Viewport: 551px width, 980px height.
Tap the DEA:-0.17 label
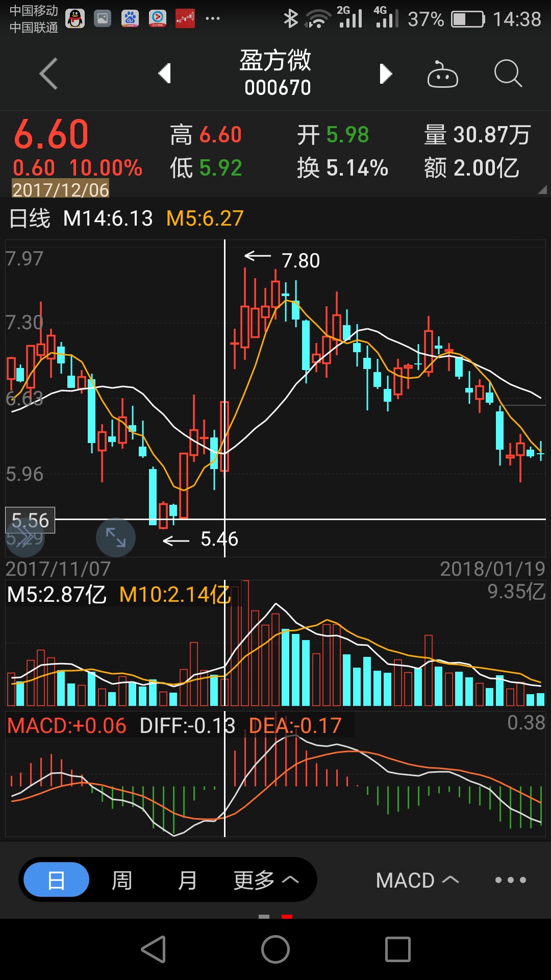[x=295, y=725]
